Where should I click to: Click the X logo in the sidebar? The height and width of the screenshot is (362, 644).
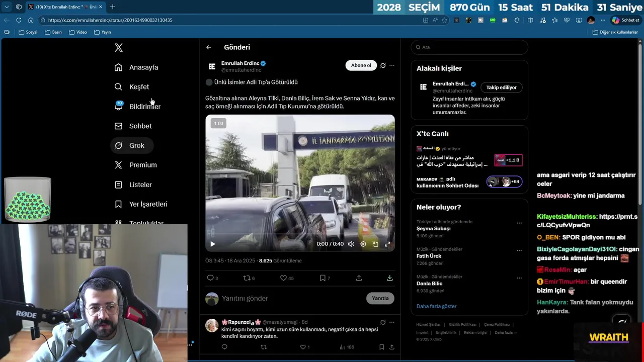tap(118, 48)
